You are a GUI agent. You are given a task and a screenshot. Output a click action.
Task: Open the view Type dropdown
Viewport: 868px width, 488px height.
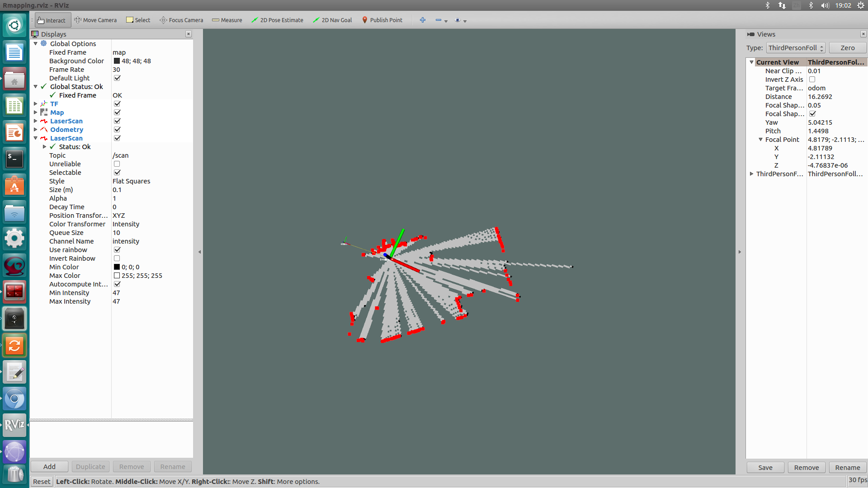pos(795,47)
